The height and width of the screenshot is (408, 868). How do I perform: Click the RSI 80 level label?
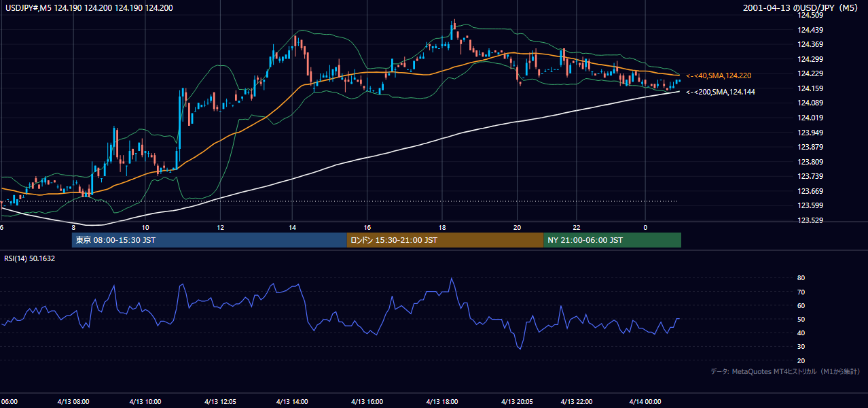[801, 278]
